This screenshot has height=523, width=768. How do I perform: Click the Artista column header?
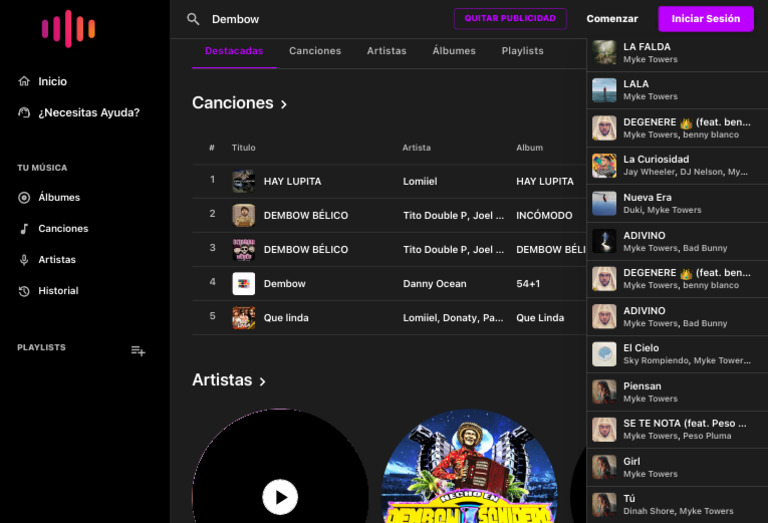(416, 147)
